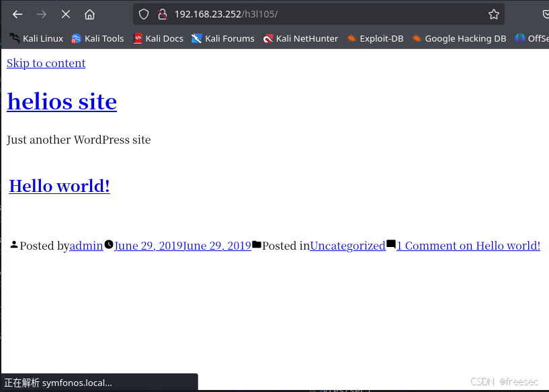
Task: Open the browser home page icon
Action: coord(89,14)
